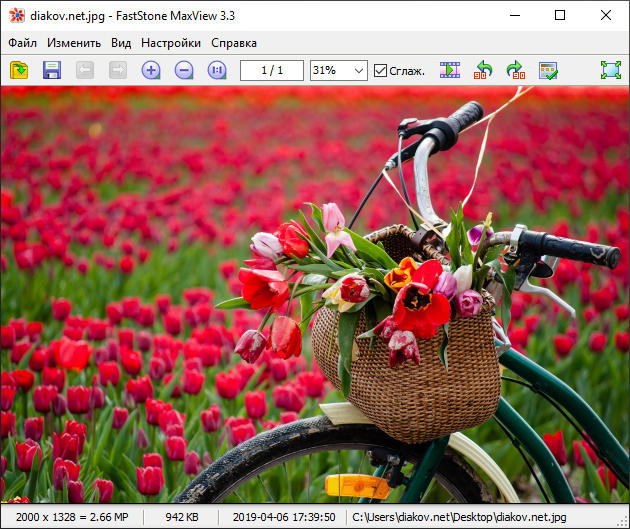Click the displayed tulip bicycle image
This screenshot has height=529, width=630.
pyautogui.click(x=315, y=294)
